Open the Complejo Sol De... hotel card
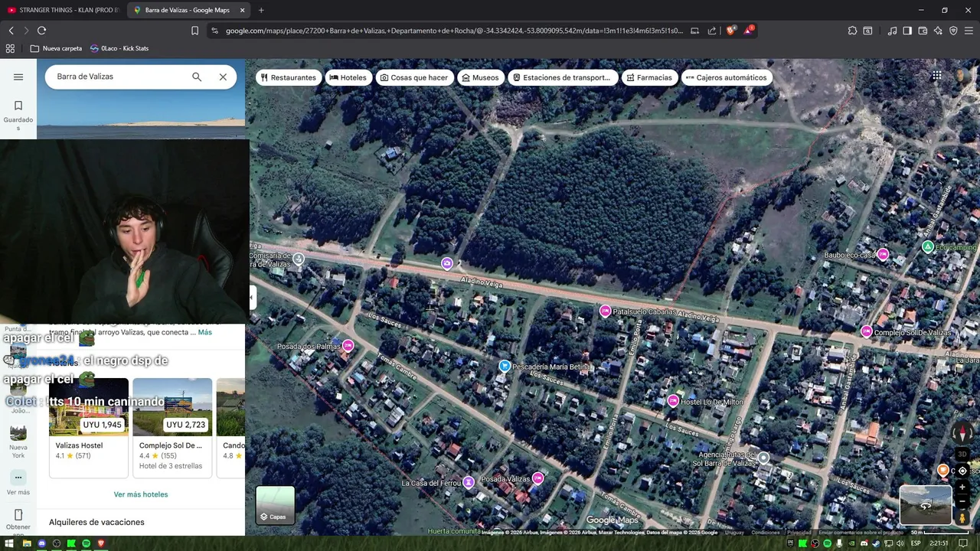The height and width of the screenshot is (551, 980). point(172,428)
